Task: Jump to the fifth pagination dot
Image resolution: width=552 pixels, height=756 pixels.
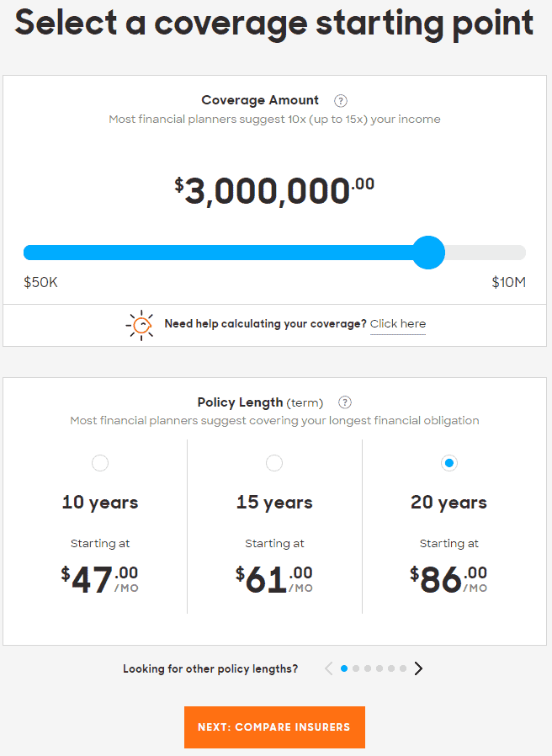Action: tap(391, 668)
